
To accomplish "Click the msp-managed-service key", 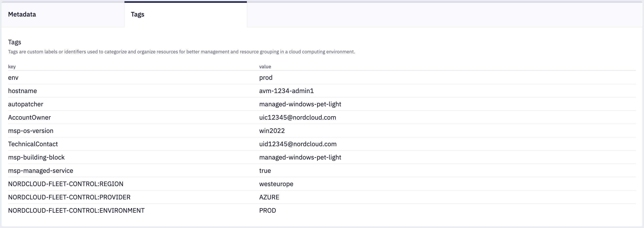I will 40,171.
